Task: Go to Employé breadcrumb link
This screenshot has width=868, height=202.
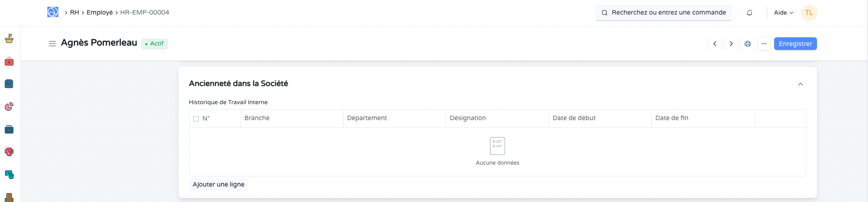Action: 99,12
